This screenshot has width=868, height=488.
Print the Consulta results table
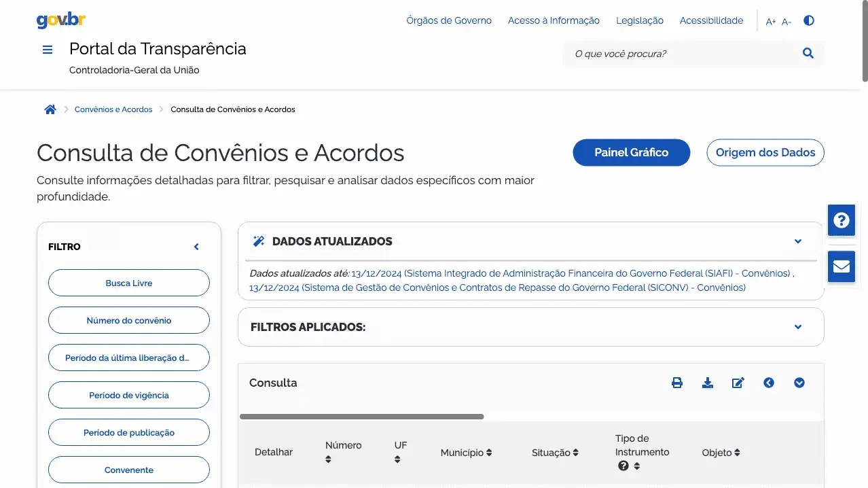pyautogui.click(x=676, y=383)
